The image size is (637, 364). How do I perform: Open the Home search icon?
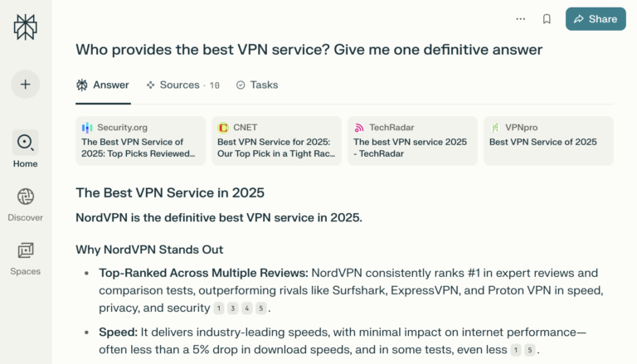(x=25, y=143)
